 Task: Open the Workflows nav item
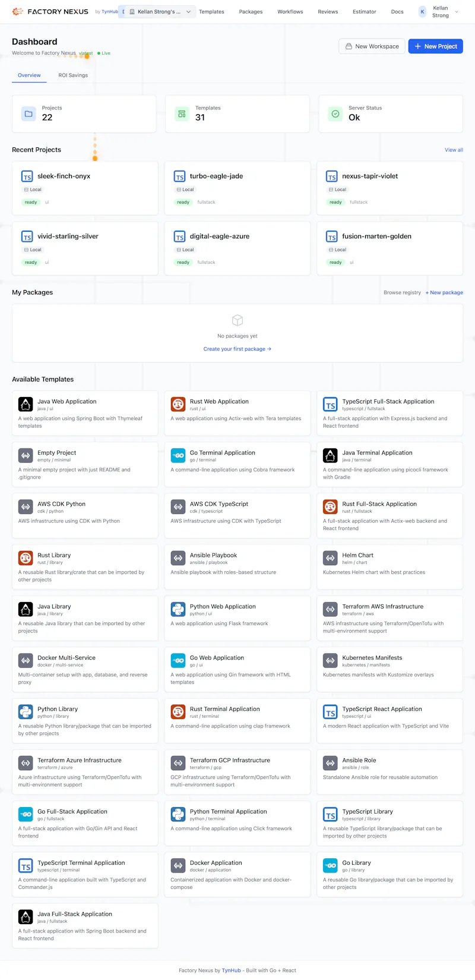[x=290, y=12]
